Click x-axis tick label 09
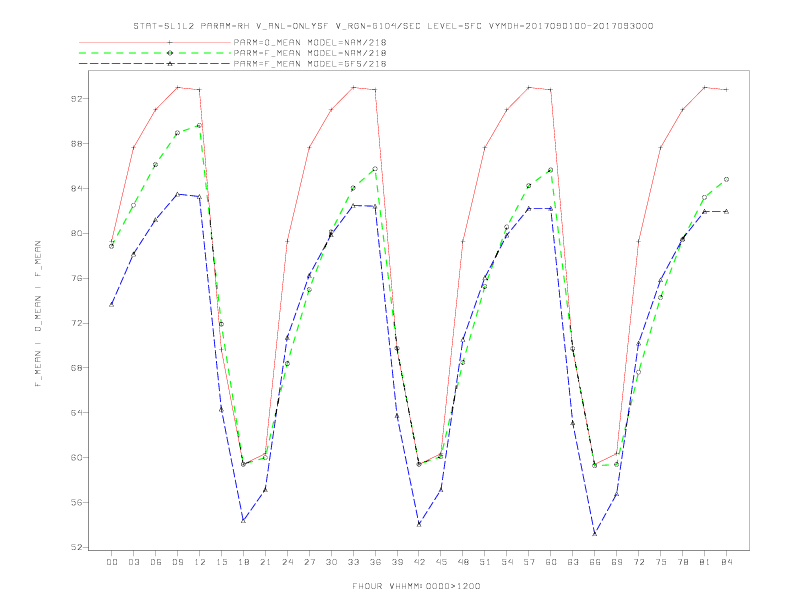792x612 pixels. click(x=177, y=562)
